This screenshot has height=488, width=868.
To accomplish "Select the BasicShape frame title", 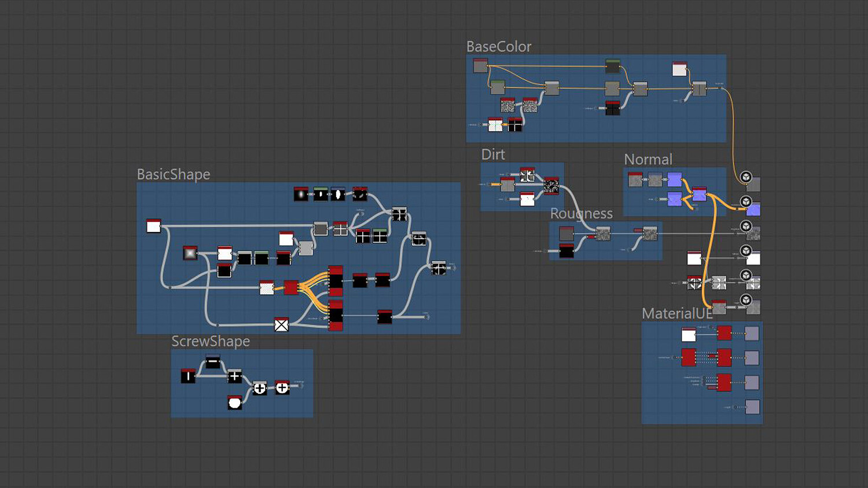I will tap(174, 174).
